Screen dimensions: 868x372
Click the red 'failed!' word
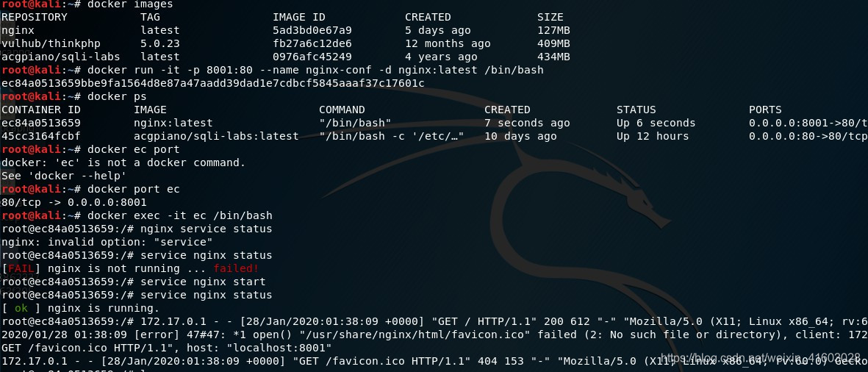click(237, 269)
